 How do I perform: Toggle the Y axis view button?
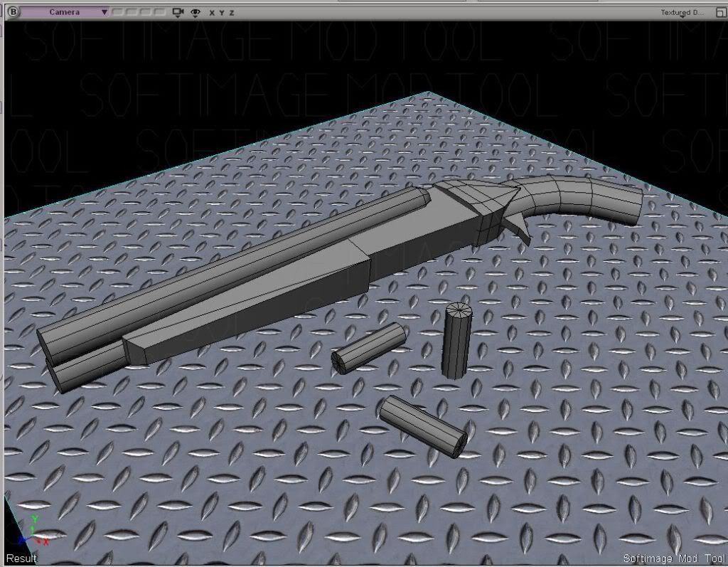point(222,13)
